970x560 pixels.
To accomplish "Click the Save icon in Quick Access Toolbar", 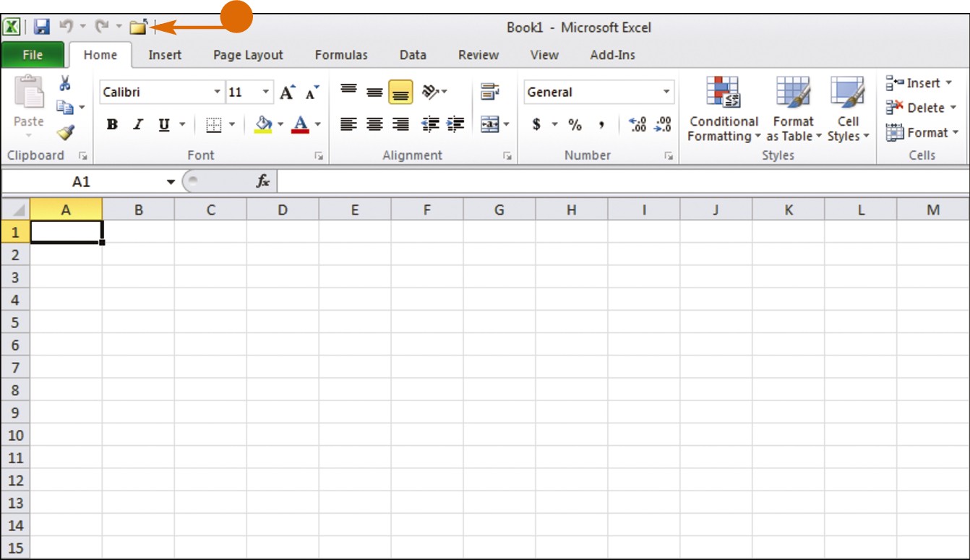I will (x=42, y=27).
